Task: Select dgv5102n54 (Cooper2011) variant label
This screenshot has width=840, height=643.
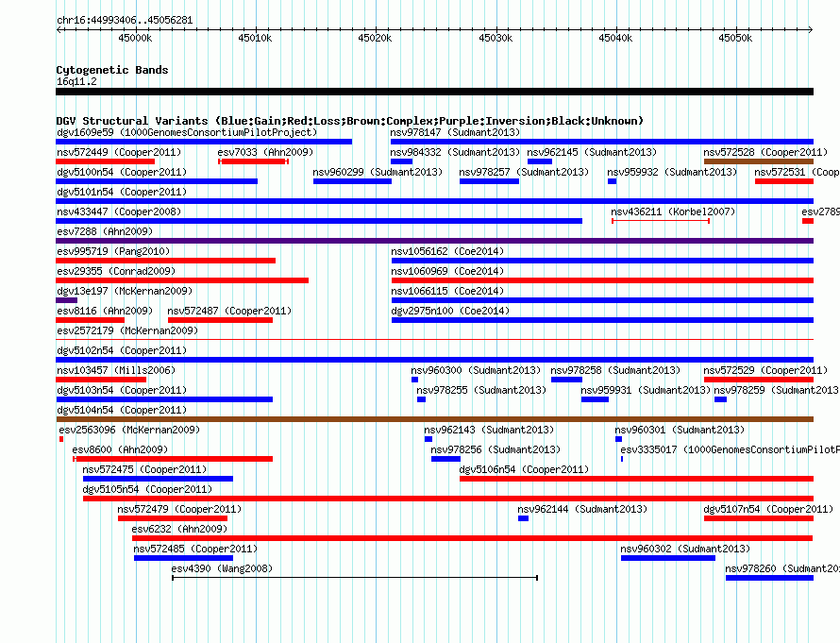Action: click(x=122, y=350)
